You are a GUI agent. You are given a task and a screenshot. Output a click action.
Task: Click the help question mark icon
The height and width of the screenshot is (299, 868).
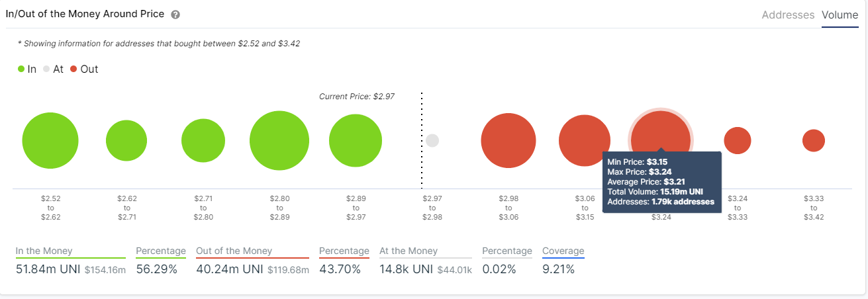[175, 15]
